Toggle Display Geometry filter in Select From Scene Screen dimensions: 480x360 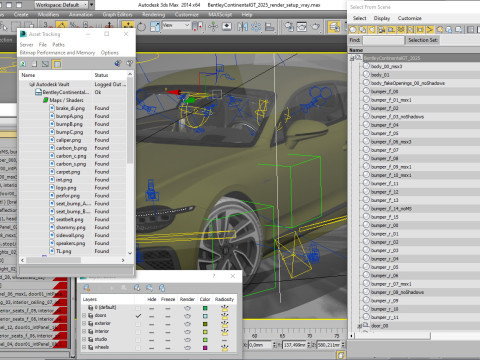(x=353, y=30)
